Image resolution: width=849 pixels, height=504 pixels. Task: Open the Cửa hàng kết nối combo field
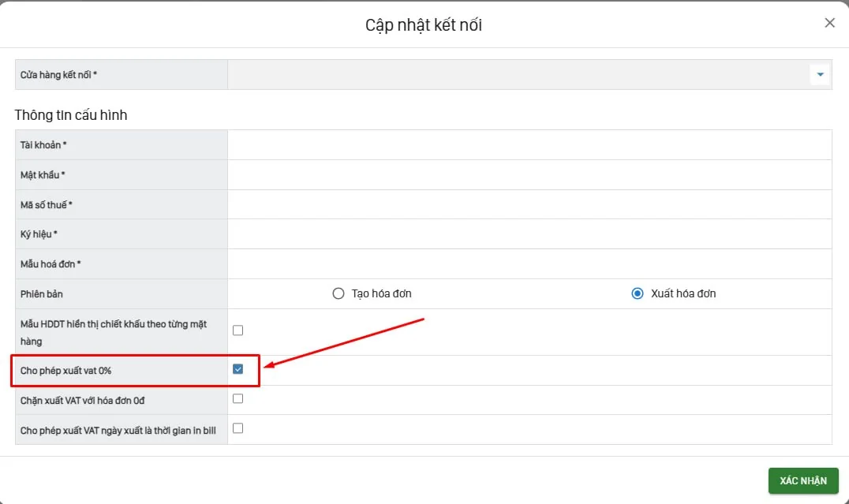point(529,75)
